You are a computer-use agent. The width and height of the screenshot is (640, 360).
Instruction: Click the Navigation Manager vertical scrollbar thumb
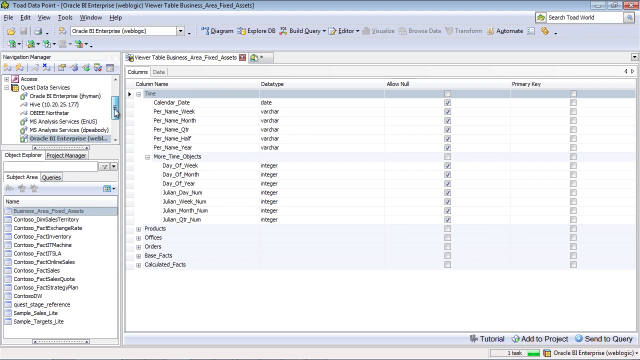click(116, 108)
